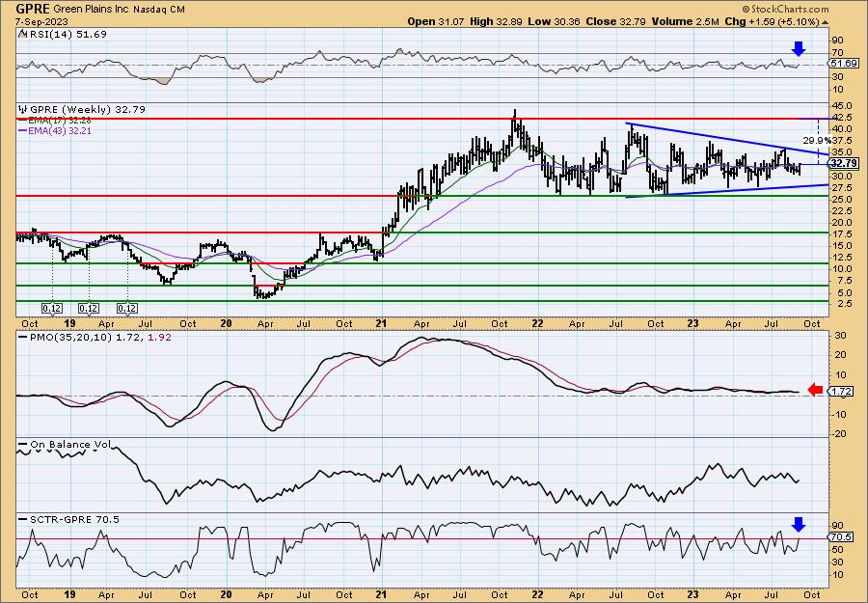This screenshot has height=603, width=868.
Task: Click the Open 31.07 value
Action: click(x=435, y=21)
